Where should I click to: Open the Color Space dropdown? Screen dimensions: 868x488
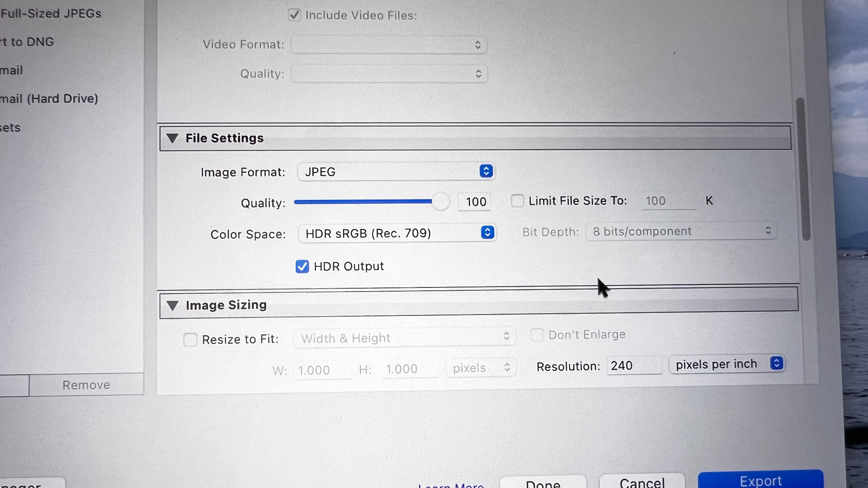(397, 233)
